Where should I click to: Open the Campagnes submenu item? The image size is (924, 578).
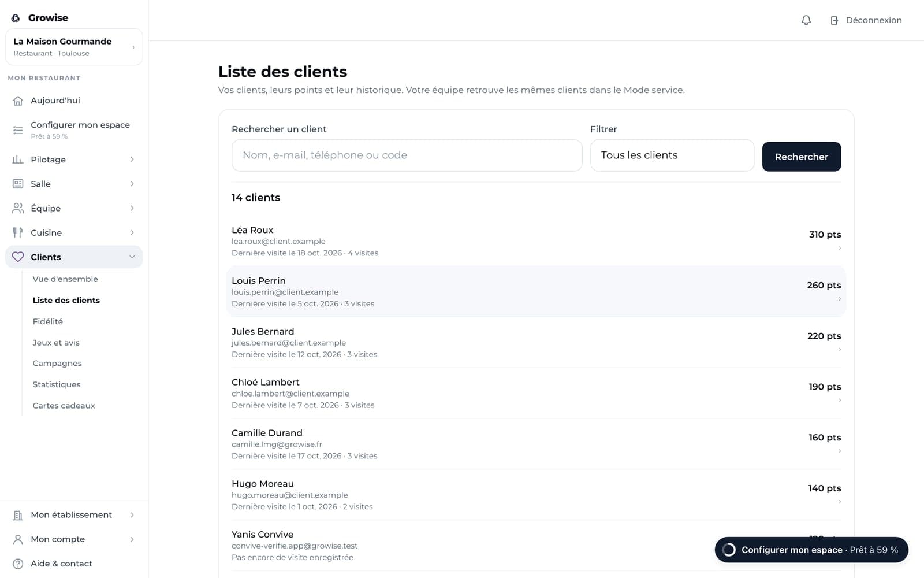tap(57, 364)
